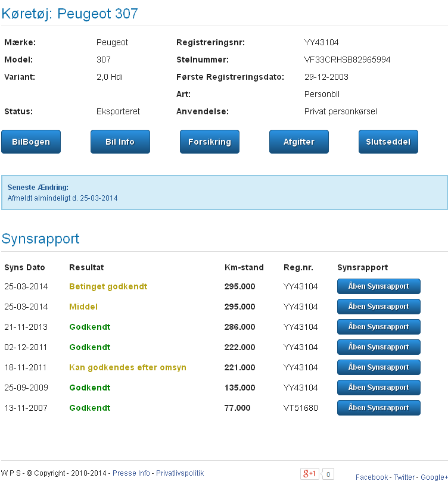The image size is (448, 484).
Task: Click the Resultat column header
Action: 86,267
